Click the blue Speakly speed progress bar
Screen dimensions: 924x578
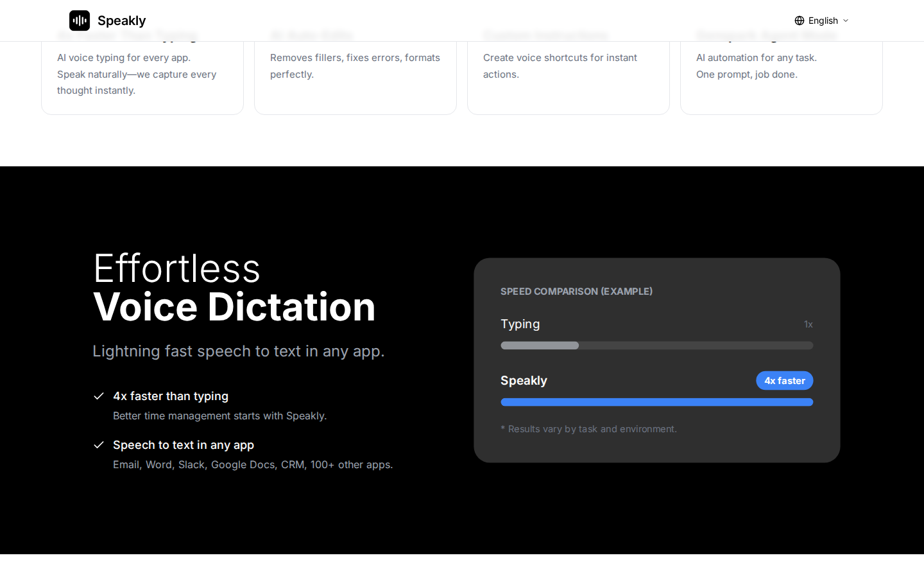(x=657, y=402)
